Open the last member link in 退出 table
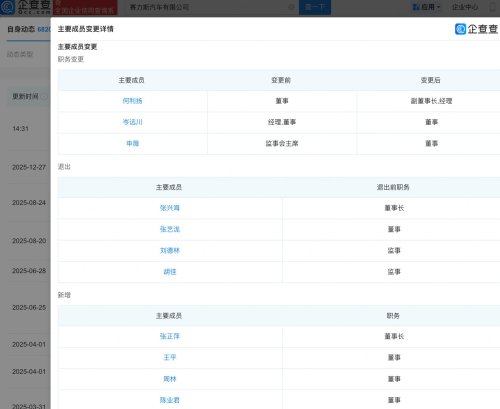The width and height of the screenshot is (500, 409). coord(170,272)
